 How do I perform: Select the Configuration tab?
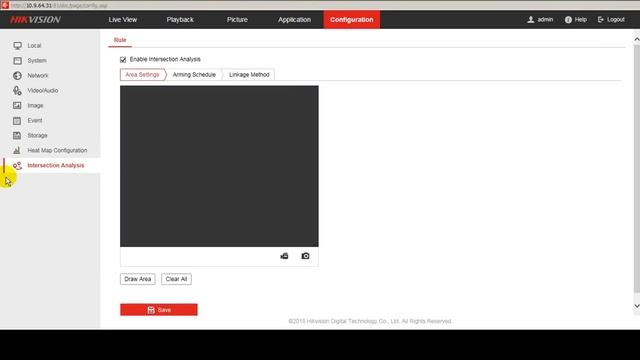pyautogui.click(x=351, y=20)
